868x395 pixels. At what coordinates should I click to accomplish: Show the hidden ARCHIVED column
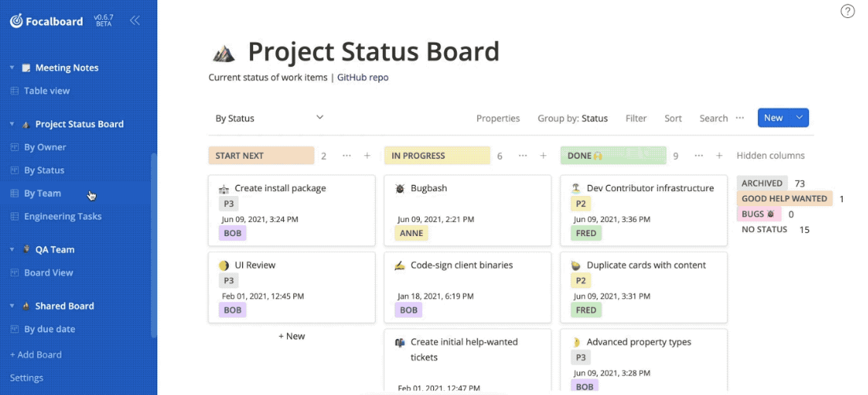763,183
